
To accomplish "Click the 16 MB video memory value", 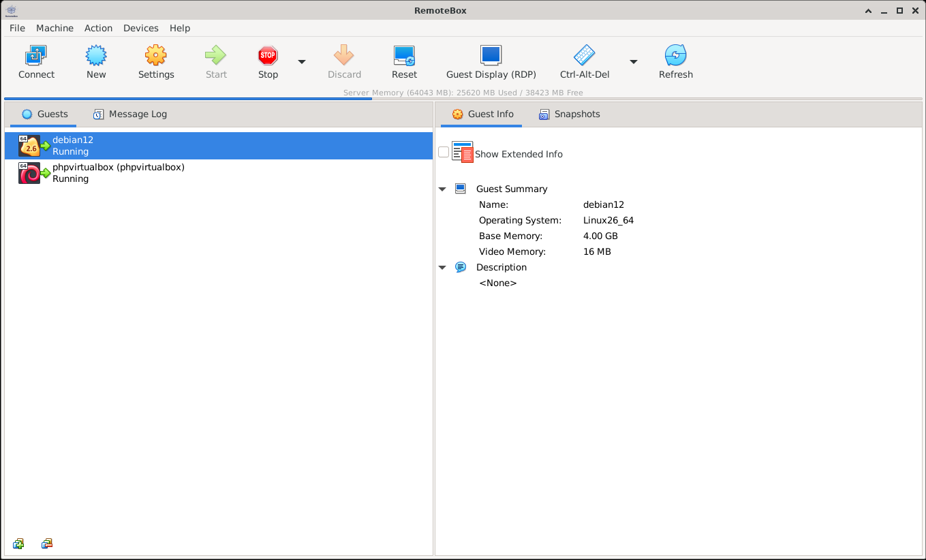I will coord(597,251).
